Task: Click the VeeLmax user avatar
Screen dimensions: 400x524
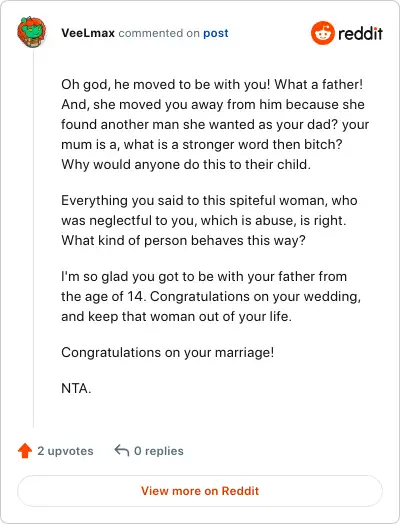Action: [x=32, y=32]
